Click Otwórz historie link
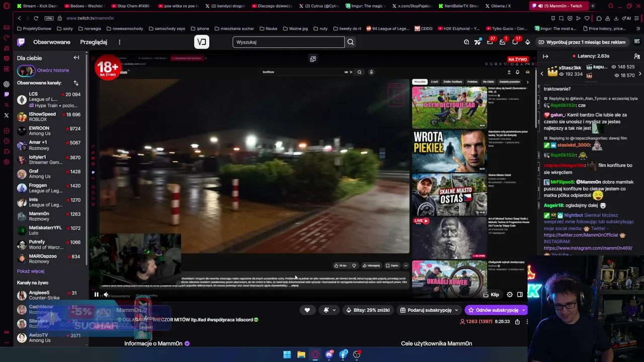The height and width of the screenshot is (362, 644). [x=53, y=70]
